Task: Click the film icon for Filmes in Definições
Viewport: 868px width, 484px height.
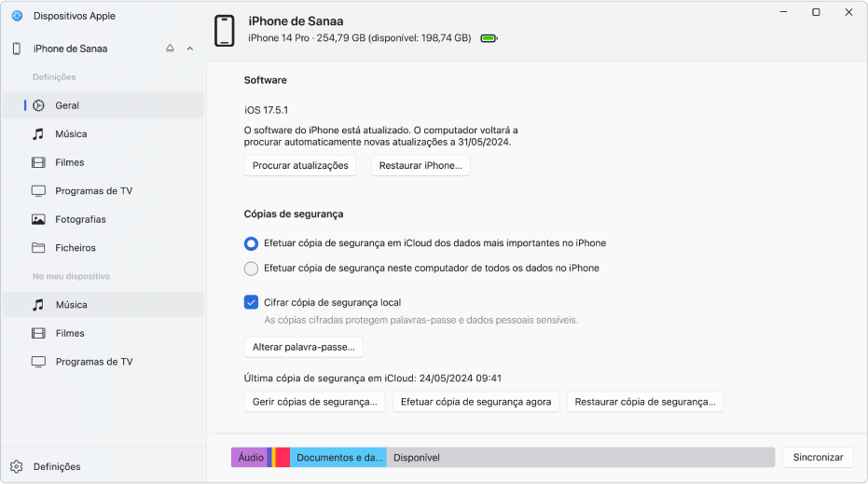Action: (38, 162)
